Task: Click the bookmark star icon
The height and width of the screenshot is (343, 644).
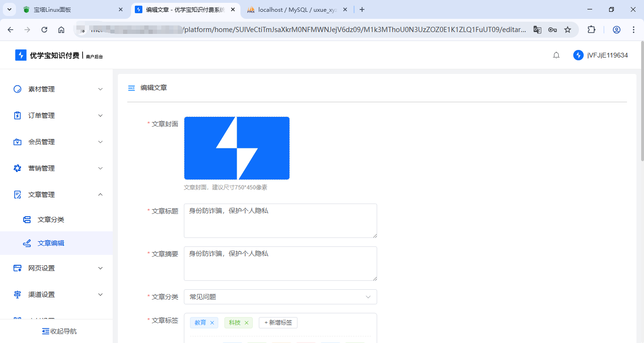Action: point(567,29)
